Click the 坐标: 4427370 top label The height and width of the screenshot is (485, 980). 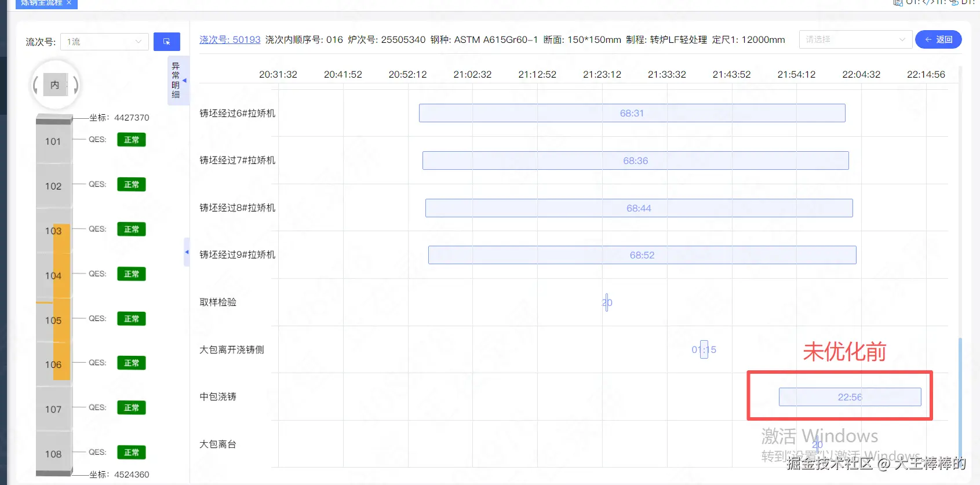(119, 117)
